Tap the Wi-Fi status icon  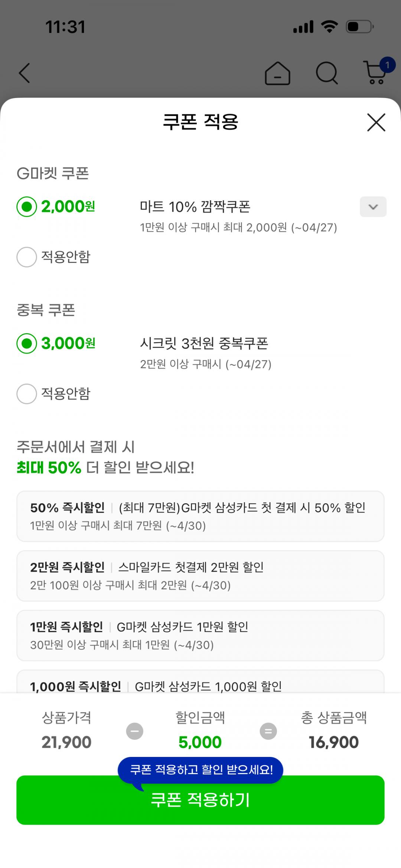click(x=329, y=27)
